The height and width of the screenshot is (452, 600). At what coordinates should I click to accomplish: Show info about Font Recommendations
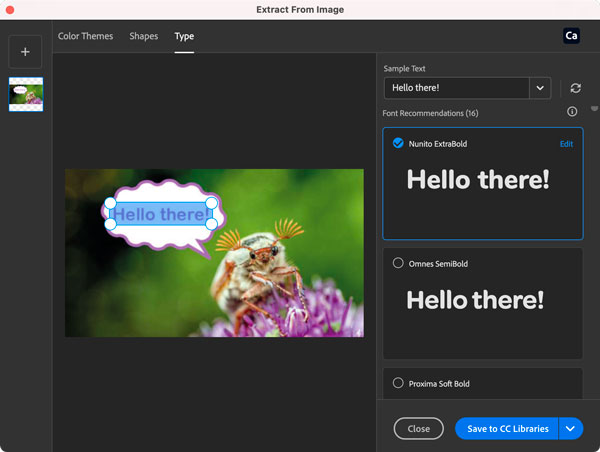tap(572, 111)
